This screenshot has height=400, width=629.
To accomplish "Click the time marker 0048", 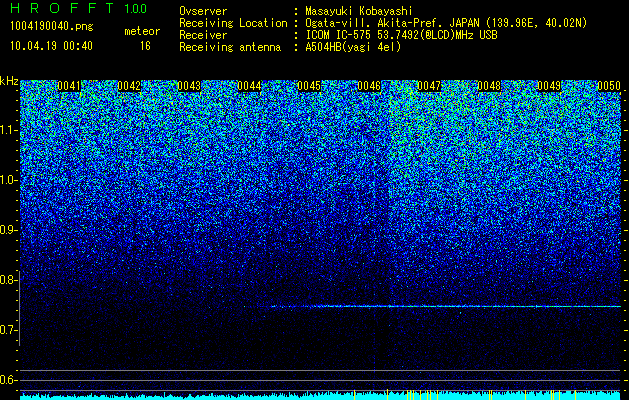I will click(x=489, y=86).
